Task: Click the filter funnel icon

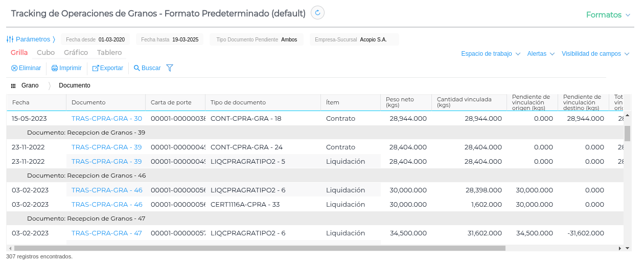Action: coord(170,68)
